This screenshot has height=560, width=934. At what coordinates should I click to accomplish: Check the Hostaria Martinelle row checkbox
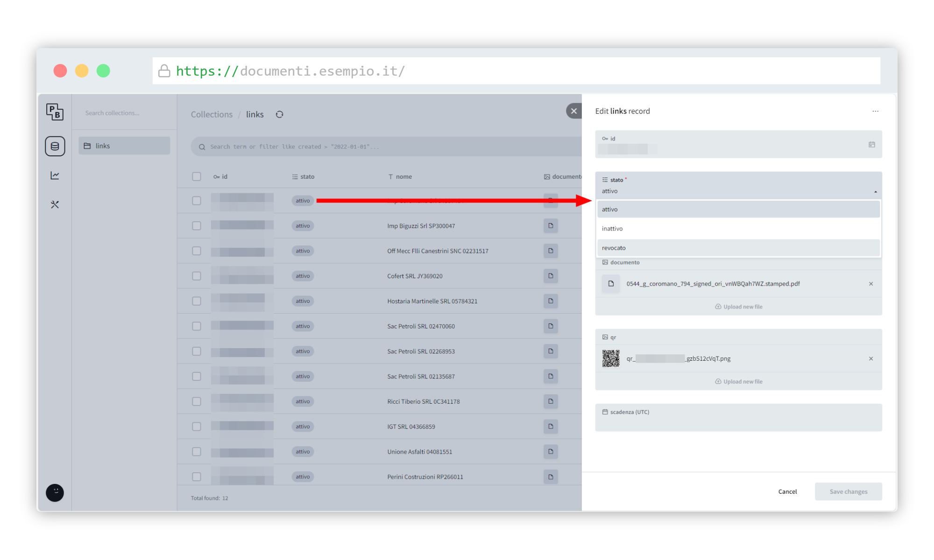[197, 301]
